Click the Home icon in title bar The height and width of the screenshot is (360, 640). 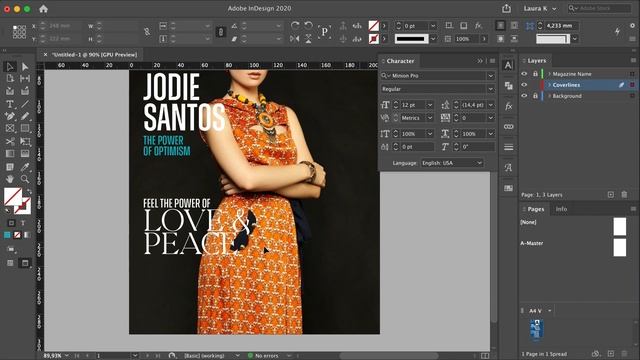tap(43, 9)
